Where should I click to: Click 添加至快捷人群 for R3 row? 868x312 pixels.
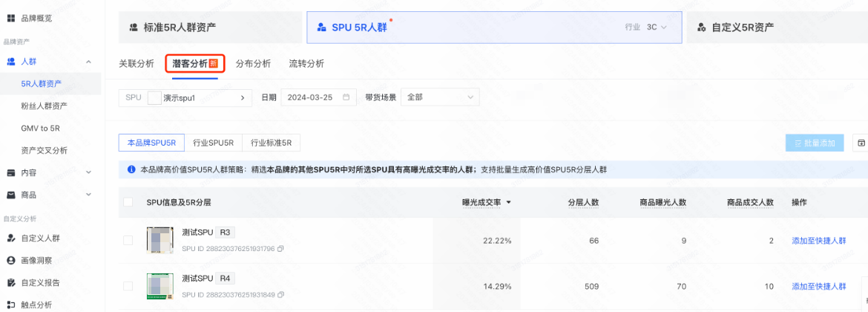[819, 241]
